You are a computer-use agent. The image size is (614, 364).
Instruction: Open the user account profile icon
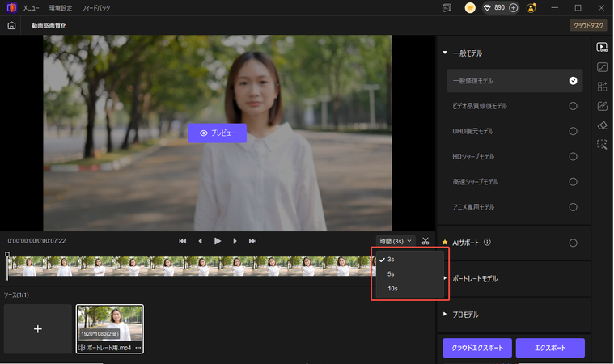tap(531, 7)
